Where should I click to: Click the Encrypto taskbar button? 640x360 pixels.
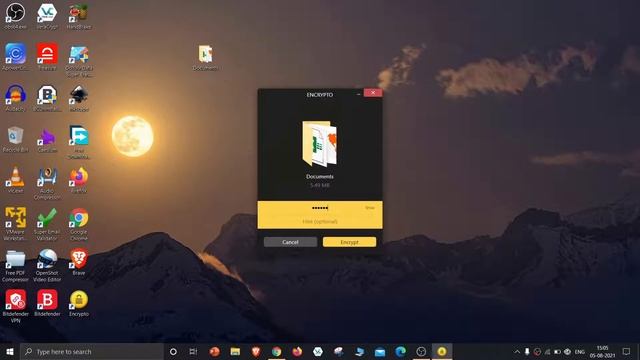(442, 351)
